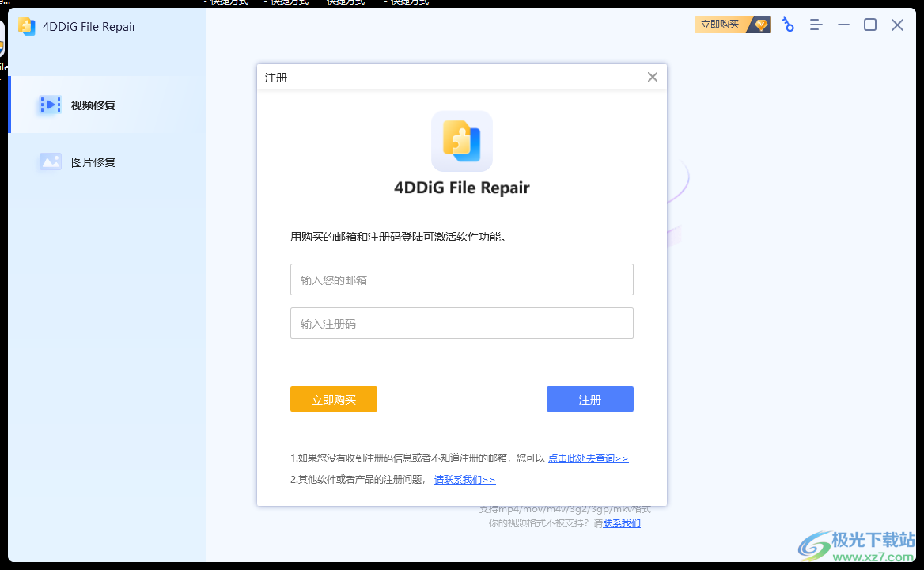Open the register key icon in title bar

pyautogui.click(x=788, y=25)
